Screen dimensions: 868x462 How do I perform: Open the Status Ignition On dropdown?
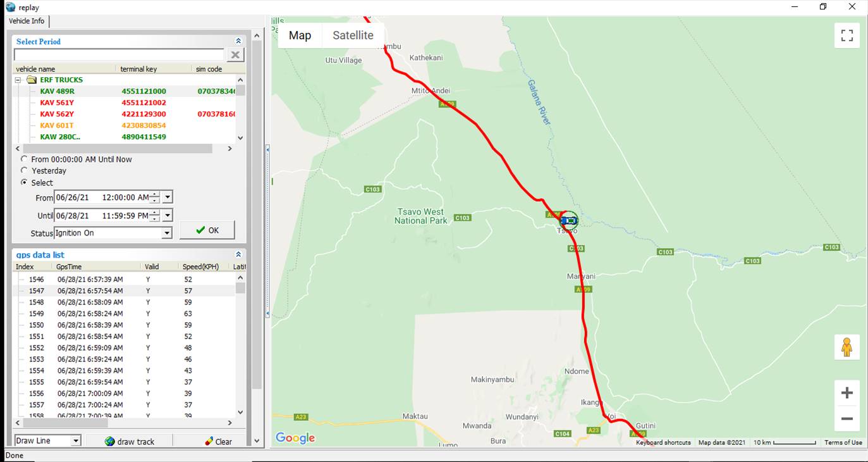167,233
